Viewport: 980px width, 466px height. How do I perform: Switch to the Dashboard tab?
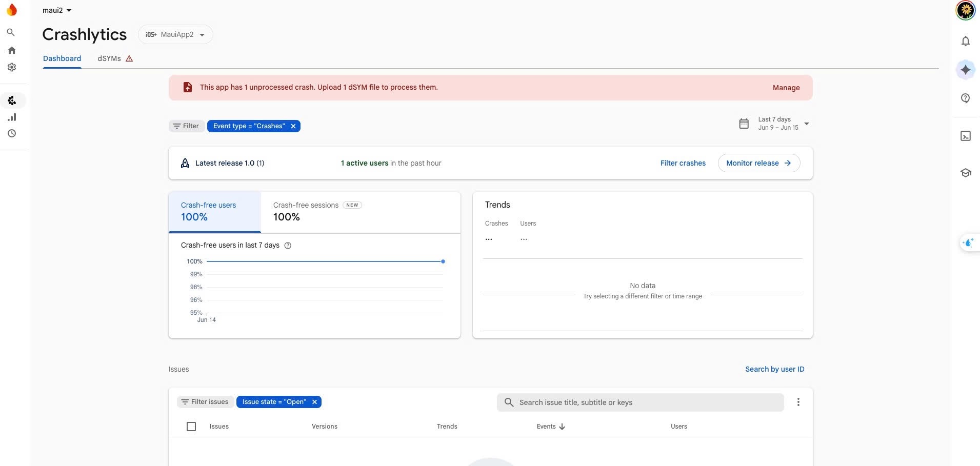(x=62, y=58)
